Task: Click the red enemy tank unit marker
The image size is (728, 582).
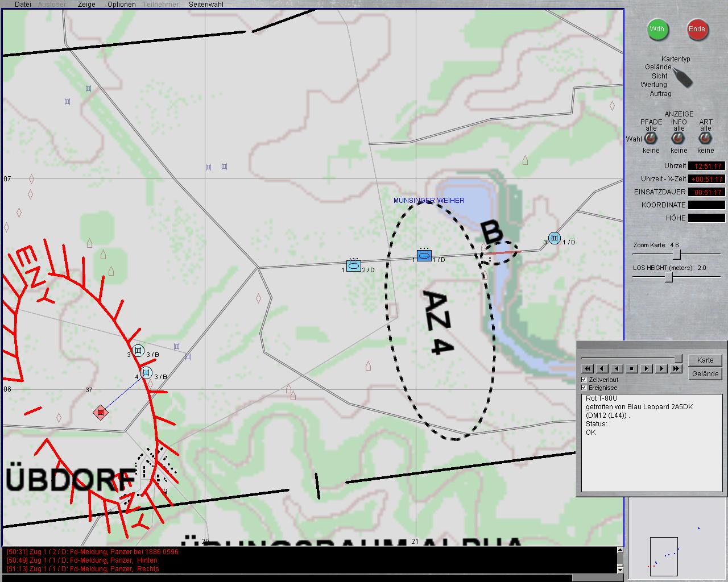Action: pyautogui.click(x=101, y=412)
